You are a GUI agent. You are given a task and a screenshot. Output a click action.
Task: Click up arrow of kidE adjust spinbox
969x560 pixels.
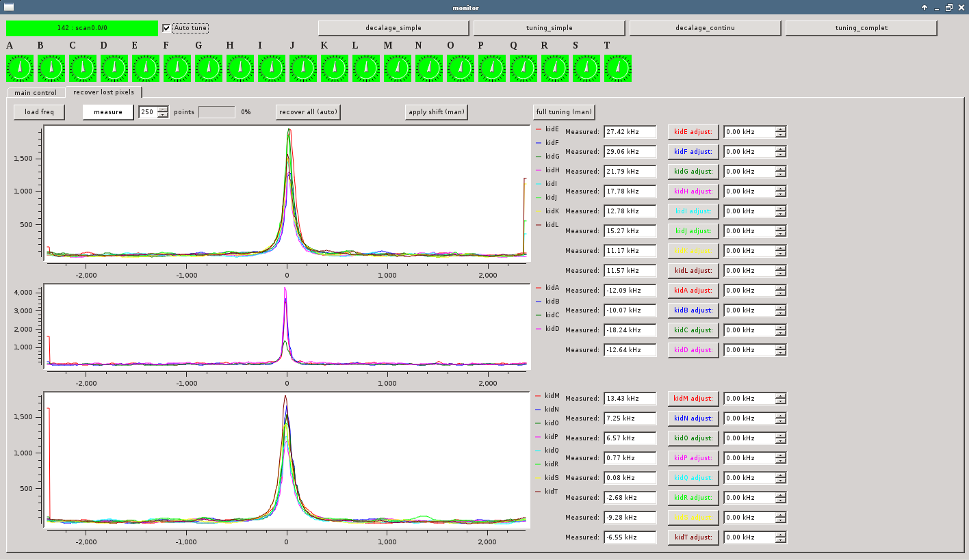(x=781, y=129)
